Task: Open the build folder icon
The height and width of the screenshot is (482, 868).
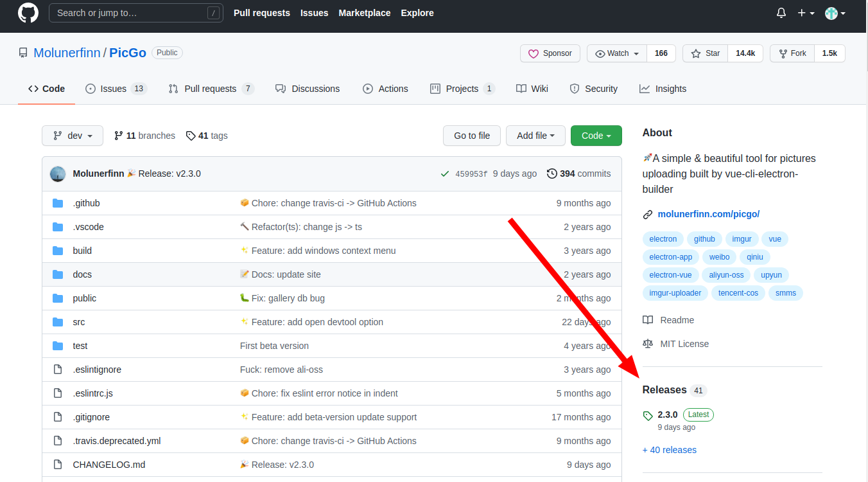Action: coord(58,251)
